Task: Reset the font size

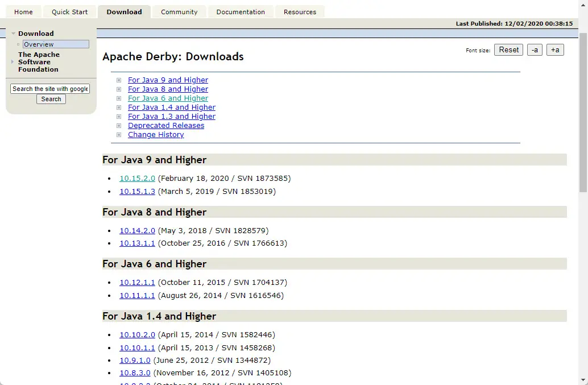Action: pyautogui.click(x=508, y=50)
